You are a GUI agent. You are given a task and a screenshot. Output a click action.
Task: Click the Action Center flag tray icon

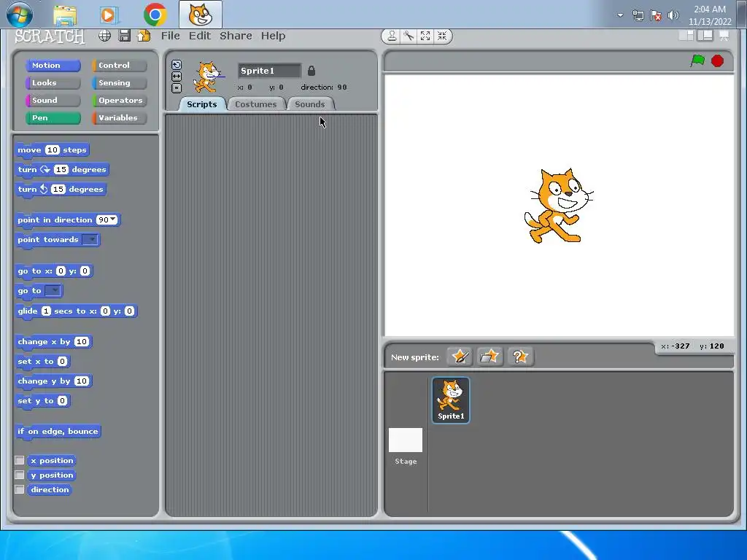pyautogui.click(x=656, y=16)
